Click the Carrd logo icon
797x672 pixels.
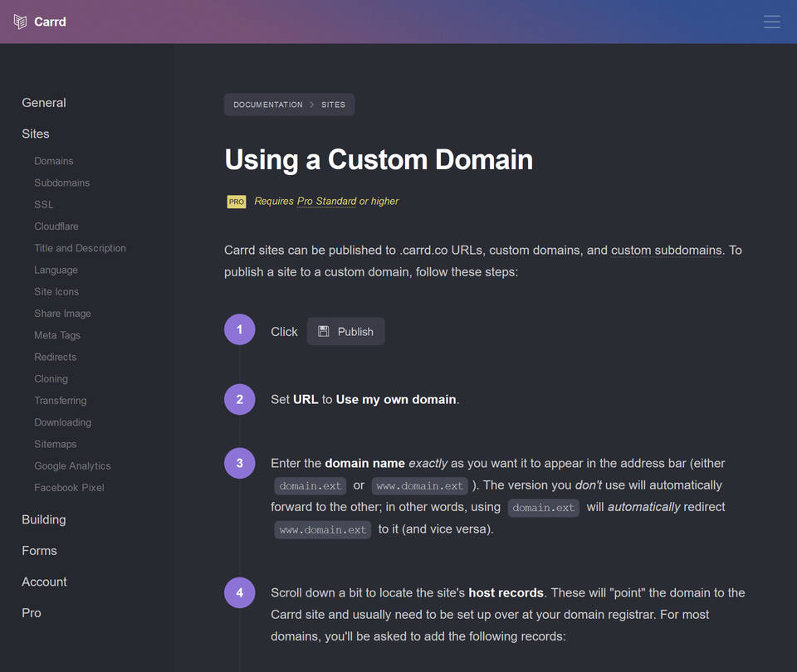[20, 22]
